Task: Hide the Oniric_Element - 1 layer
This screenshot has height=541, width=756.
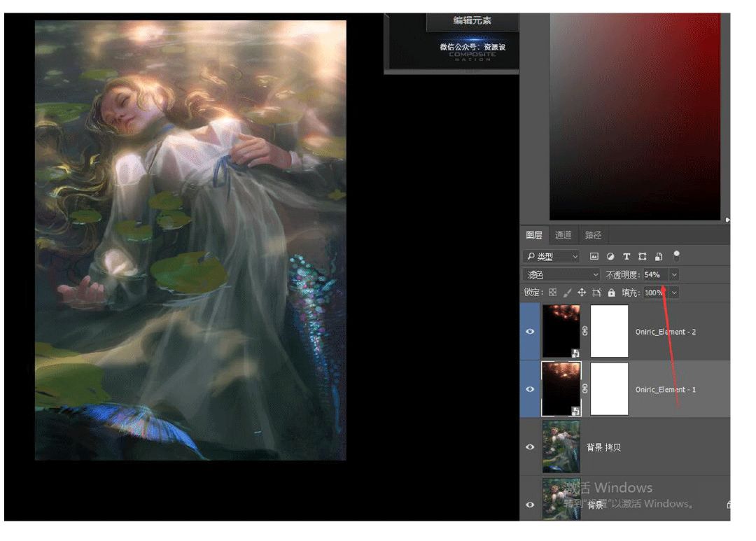Action: click(530, 389)
